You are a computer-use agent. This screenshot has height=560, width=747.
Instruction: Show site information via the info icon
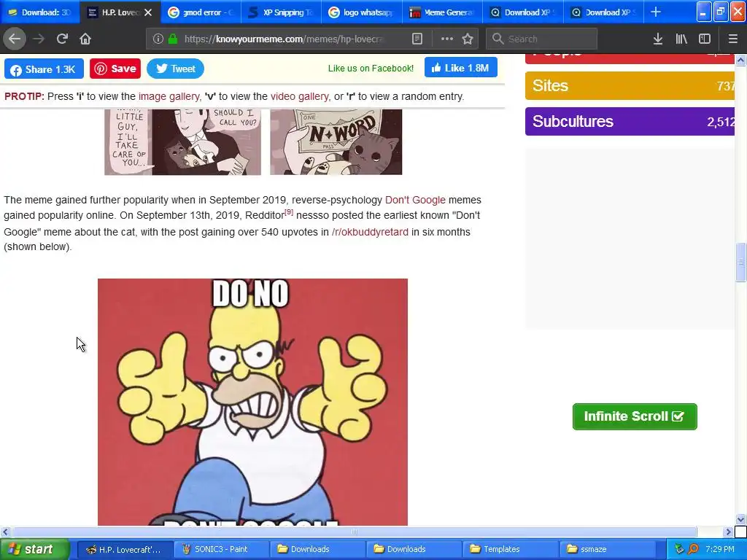pos(158,39)
